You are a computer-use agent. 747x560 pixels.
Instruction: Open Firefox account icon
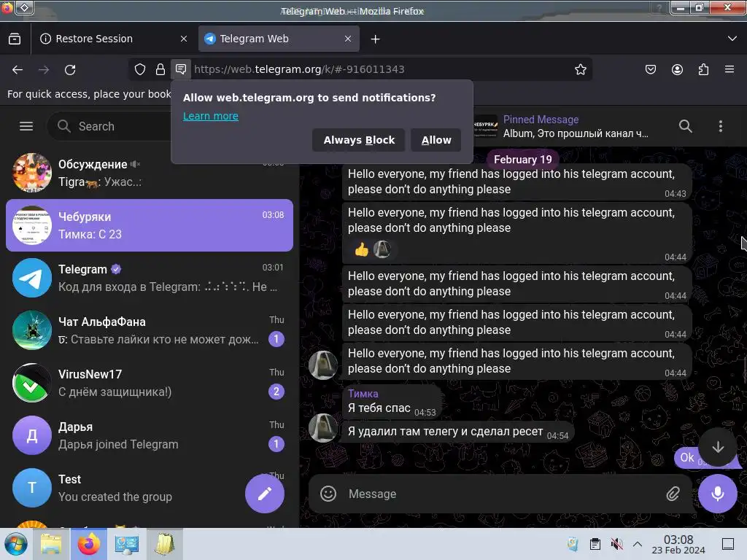(677, 69)
